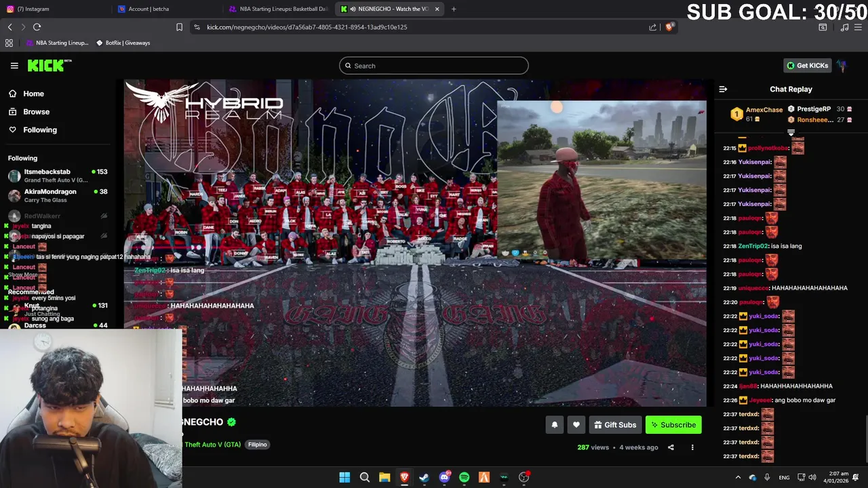Bookmark this page
Viewport: 868px width, 488px height.
click(x=179, y=27)
